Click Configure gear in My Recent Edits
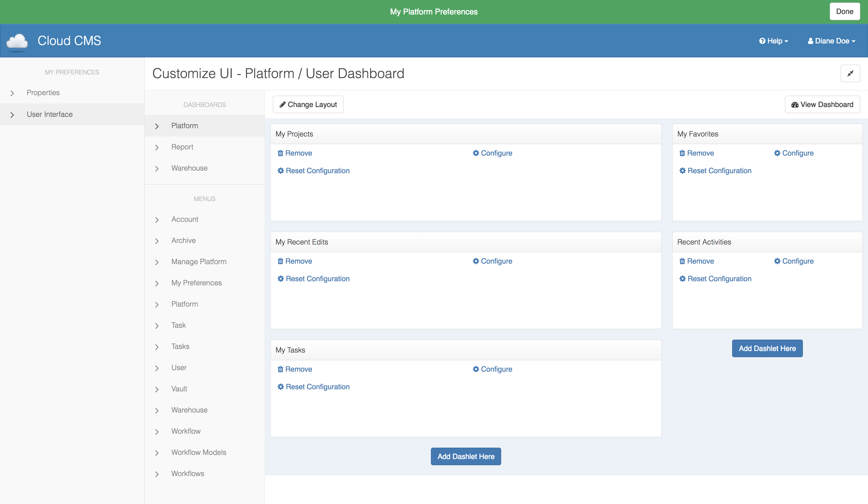 click(476, 261)
